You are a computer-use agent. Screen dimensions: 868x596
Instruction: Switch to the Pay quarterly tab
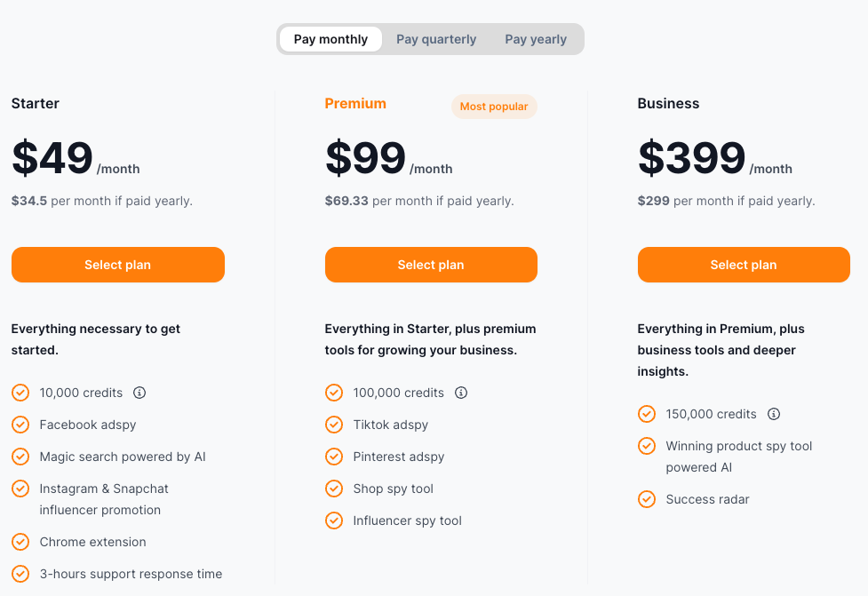(436, 39)
